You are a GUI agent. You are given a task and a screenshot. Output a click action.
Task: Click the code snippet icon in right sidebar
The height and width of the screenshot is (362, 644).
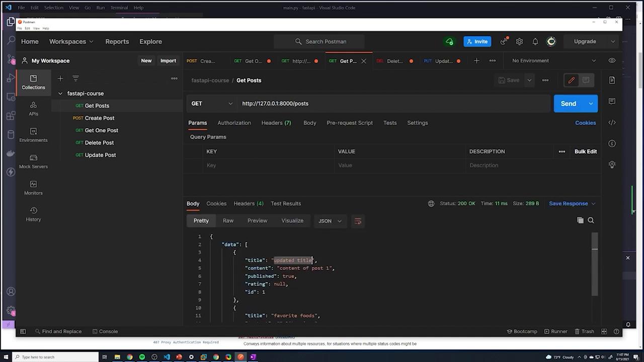point(612,123)
